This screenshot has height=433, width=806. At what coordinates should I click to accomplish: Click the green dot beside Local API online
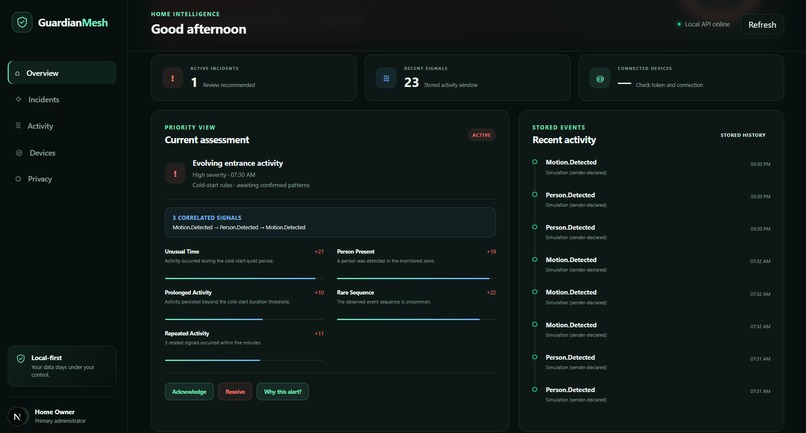coord(679,24)
